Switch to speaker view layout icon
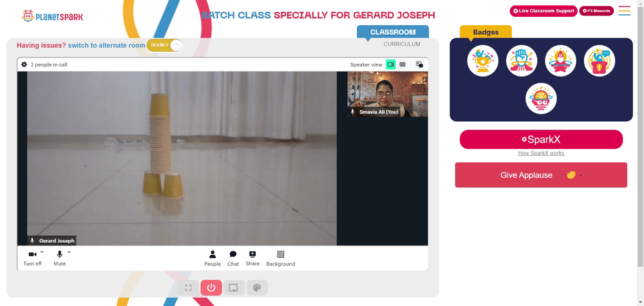Screen dimensions: 644x306 391,64
